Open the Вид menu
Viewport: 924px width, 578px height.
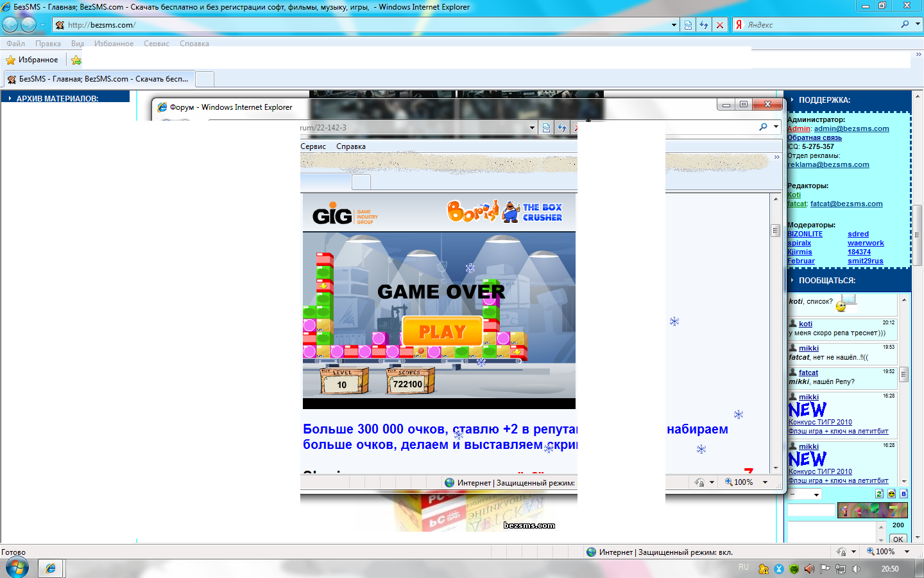point(78,44)
